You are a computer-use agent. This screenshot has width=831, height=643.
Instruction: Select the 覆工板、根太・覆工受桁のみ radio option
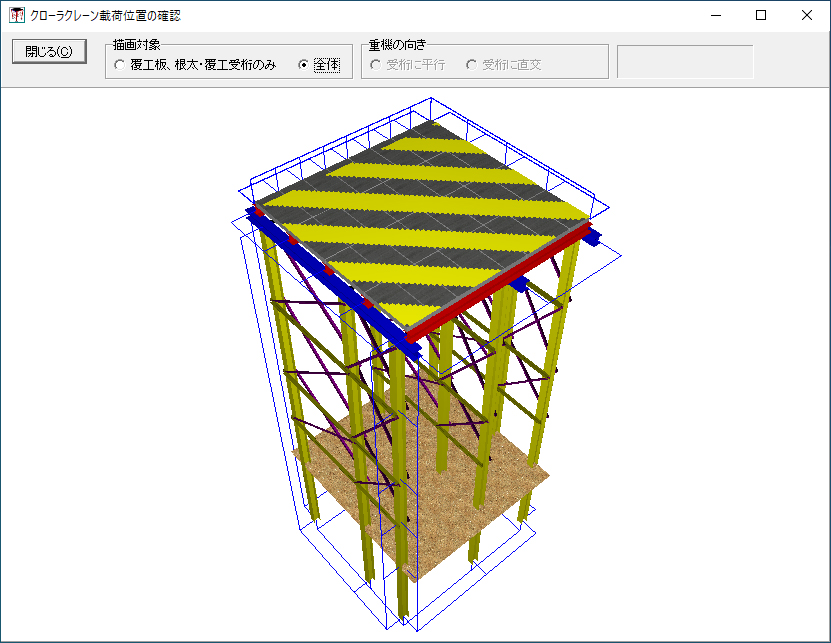195,65
